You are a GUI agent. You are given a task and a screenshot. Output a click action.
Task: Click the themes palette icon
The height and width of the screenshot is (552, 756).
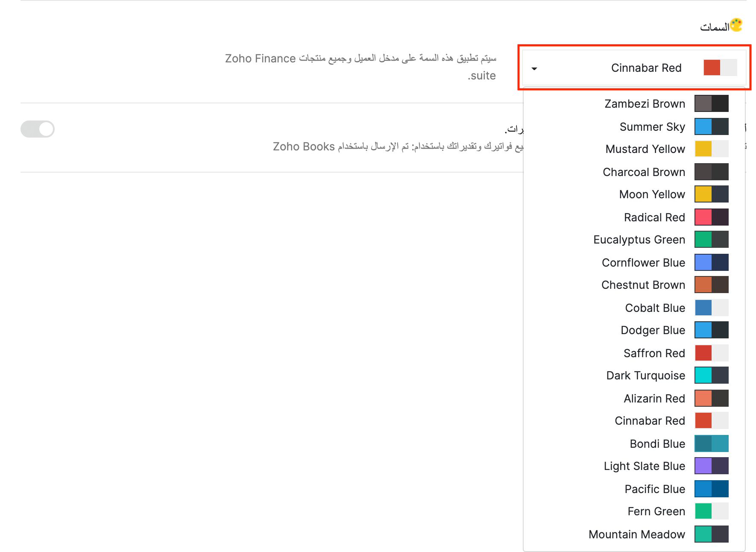tap(736, 25)
